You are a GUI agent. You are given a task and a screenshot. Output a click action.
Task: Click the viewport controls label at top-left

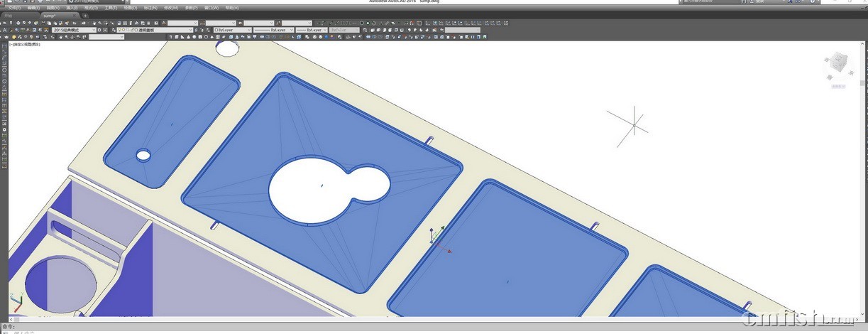pos(26,44)
